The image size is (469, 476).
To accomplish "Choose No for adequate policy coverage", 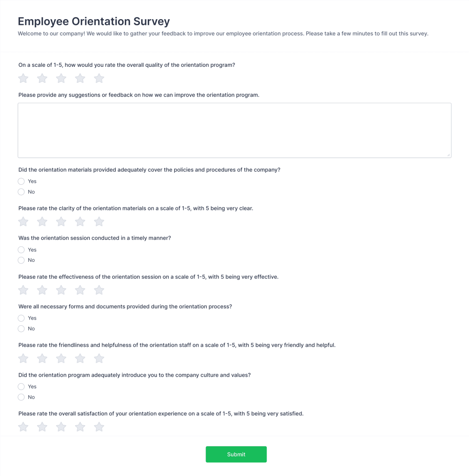I will (x=21, y=191).
